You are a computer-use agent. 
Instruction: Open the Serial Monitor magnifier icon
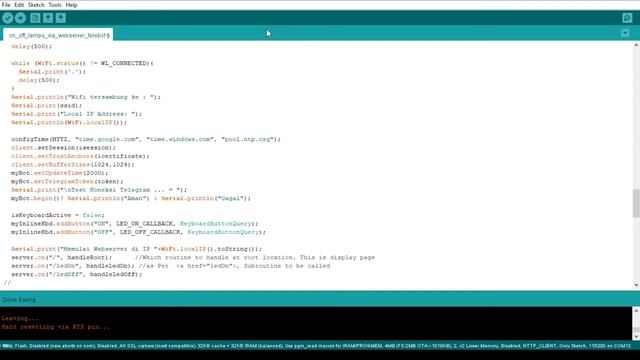(627, 18)
